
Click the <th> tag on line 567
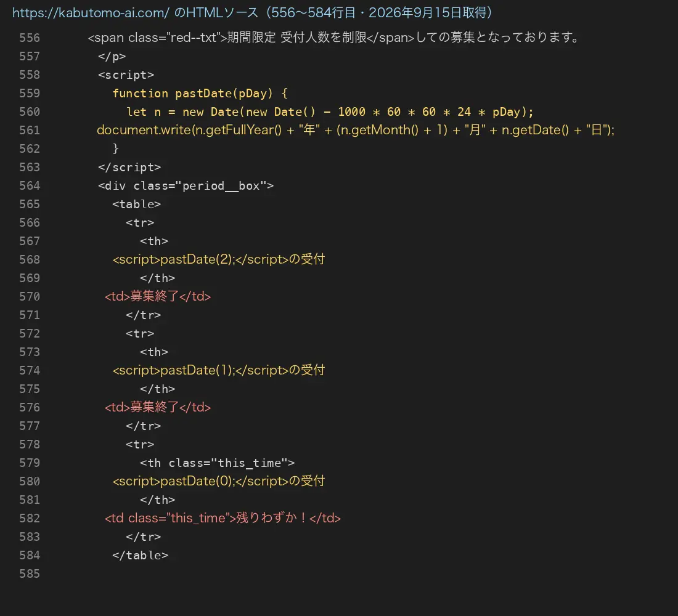[x=154, y=241]
